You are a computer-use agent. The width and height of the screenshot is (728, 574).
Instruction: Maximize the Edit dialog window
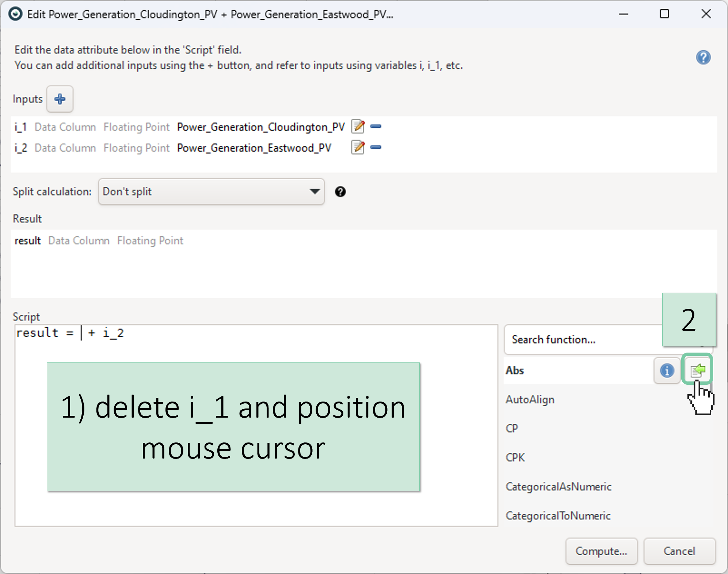coord(664,14)
